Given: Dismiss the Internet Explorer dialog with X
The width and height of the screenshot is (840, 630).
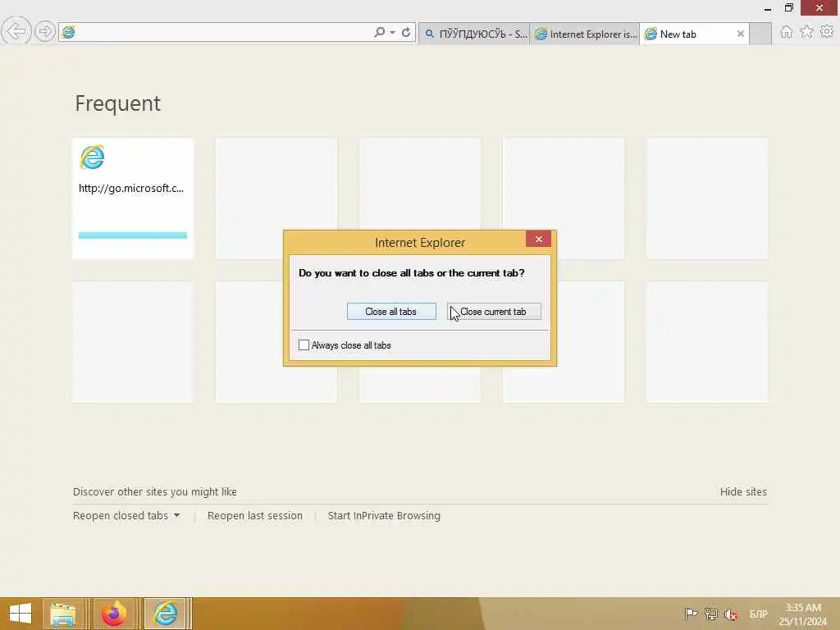Looking at the screenshot, I should click(x=538, y=239).
